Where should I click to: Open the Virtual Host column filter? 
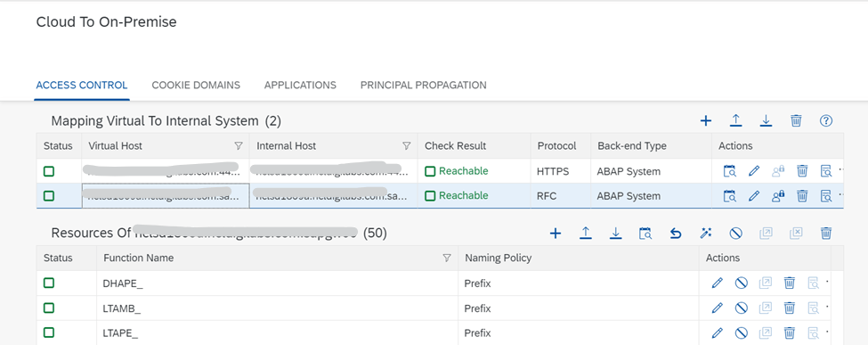(239, 146)
